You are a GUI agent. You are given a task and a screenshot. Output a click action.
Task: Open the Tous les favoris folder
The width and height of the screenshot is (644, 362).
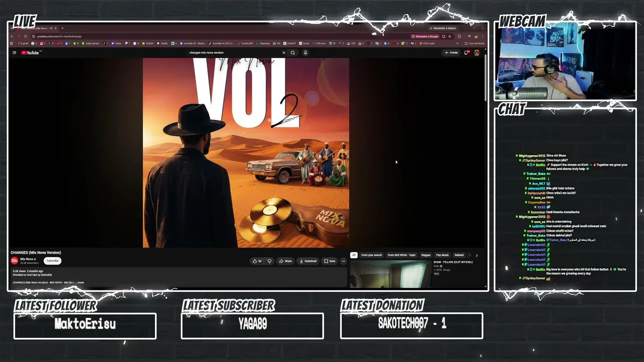pyautogui.click(x=475, y=43)
